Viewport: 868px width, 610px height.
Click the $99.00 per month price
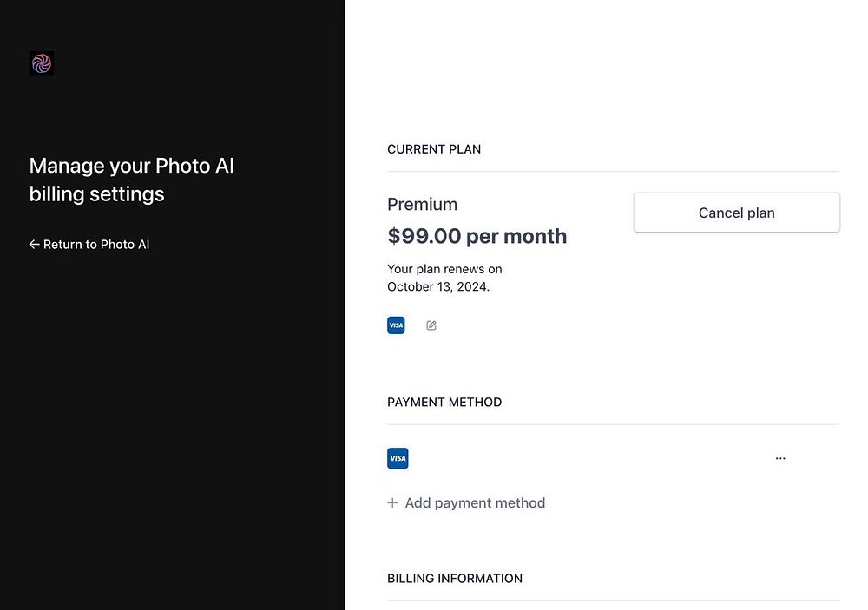click(x=477, y=236)
